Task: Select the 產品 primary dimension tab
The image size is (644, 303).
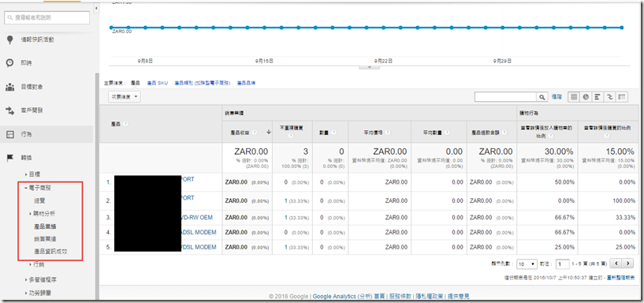Action: 135,83
